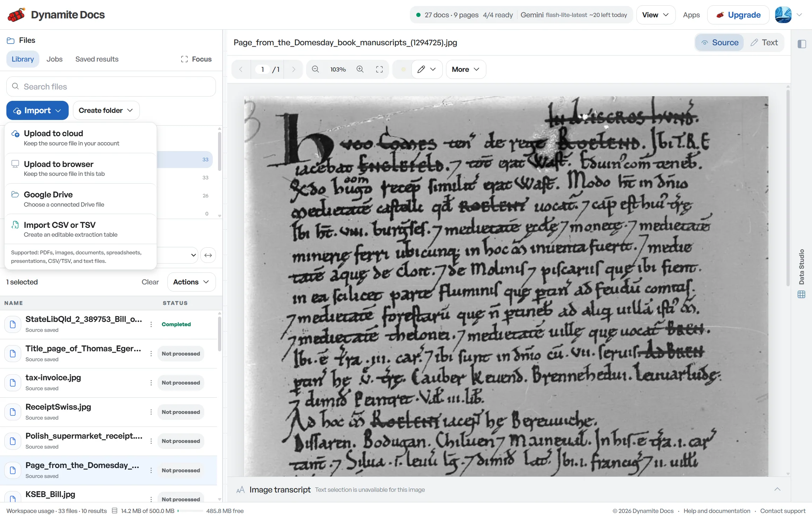Click the Focus mode icon button
The width and height of the screenshot is (812, 519).
(x=196, y=59)
